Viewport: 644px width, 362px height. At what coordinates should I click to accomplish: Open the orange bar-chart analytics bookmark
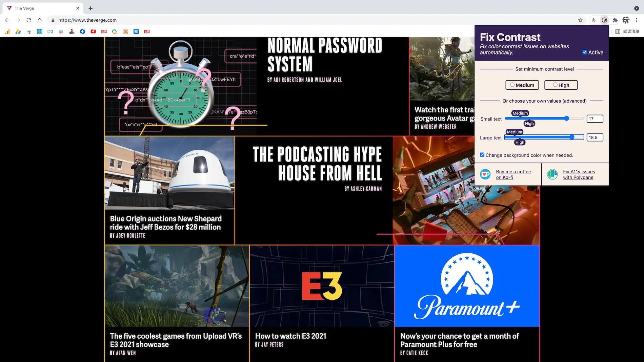7,31
